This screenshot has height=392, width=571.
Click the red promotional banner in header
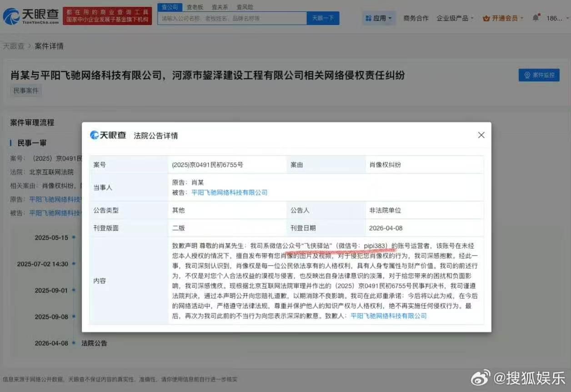pyautogui.click(x=107, y=16)
